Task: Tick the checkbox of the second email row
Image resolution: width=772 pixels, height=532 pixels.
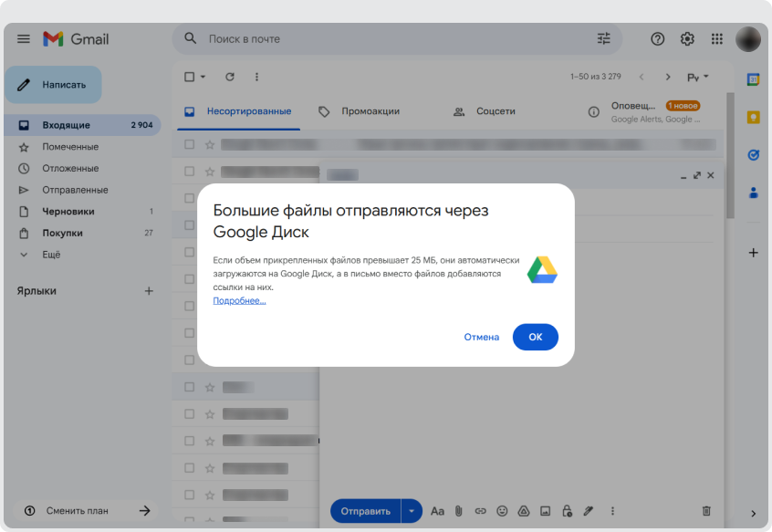Action: (x=189, y=171)
